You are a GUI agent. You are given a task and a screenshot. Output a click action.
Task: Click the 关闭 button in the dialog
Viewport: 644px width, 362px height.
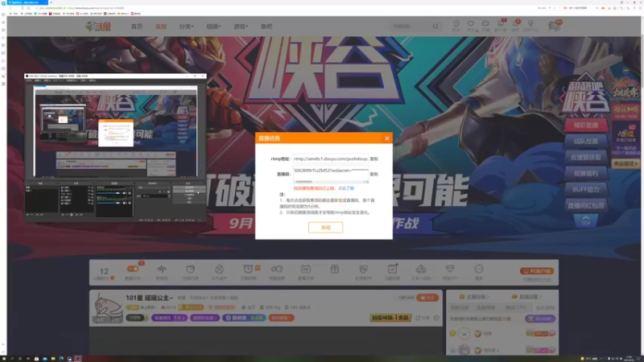coord(325,228)
